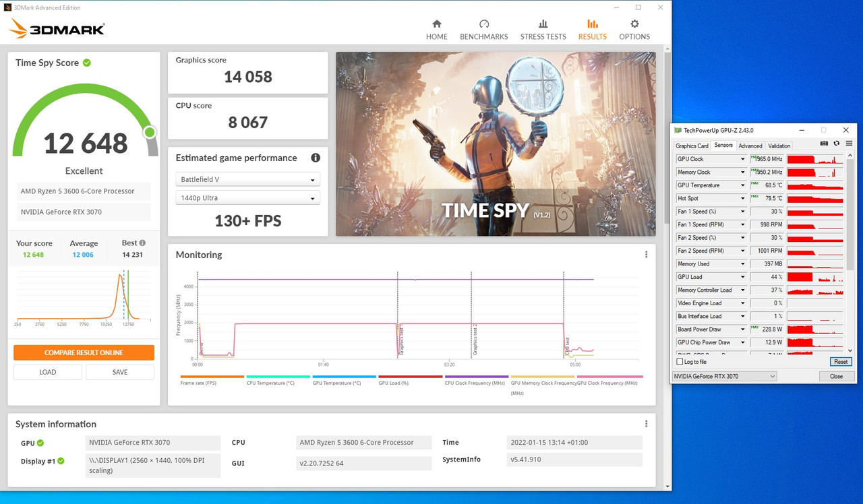Click the GPU-Z title bar app icon
The image size is (863, 504).
click(678, 130)
